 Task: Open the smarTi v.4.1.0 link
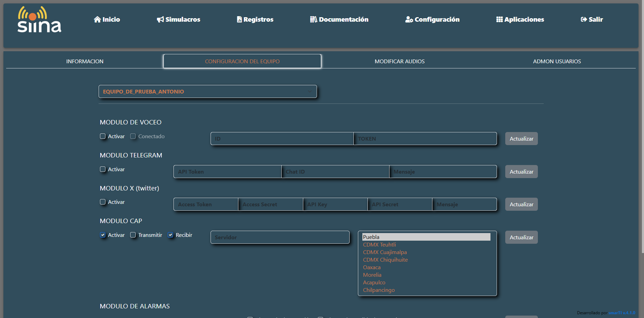(x=622, y=313)
